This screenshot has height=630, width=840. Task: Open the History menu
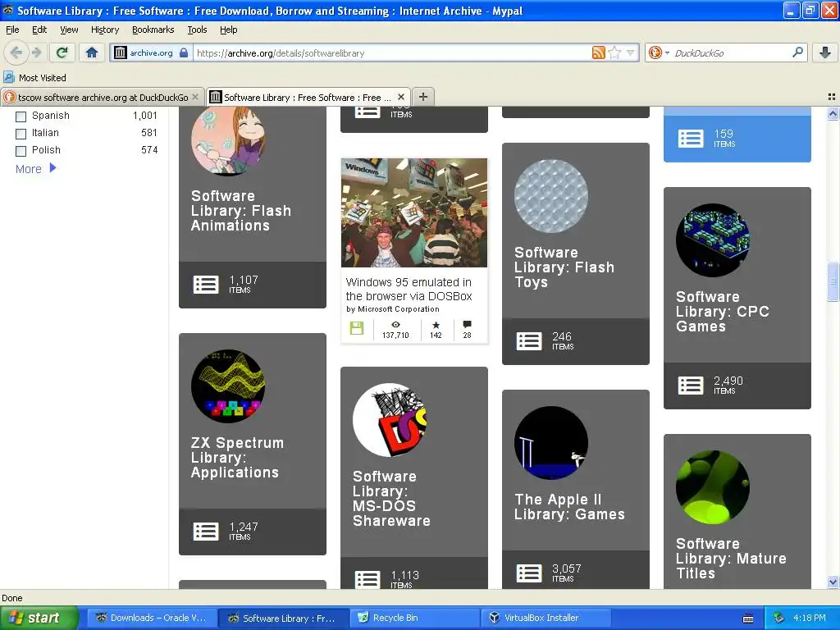pyautogui.click(x=105, y=30)
